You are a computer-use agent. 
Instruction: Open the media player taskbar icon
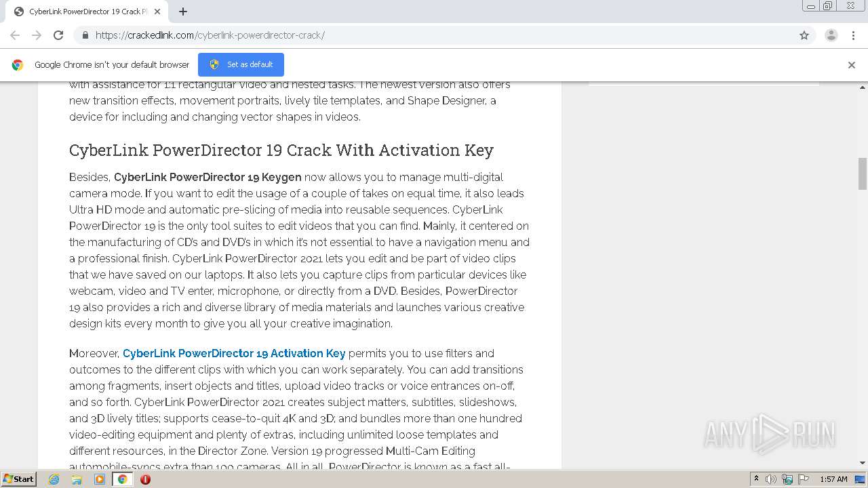click(100, 479)
